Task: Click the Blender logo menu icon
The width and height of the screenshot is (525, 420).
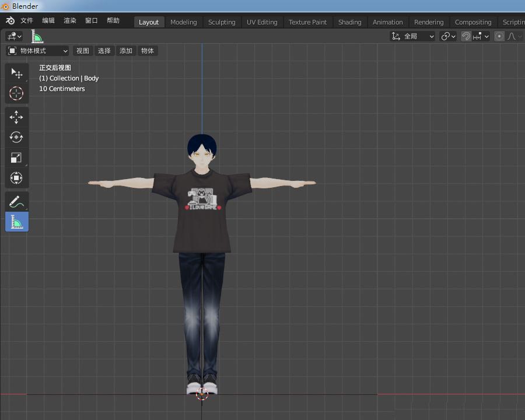Action: click(x=10, y=21)
